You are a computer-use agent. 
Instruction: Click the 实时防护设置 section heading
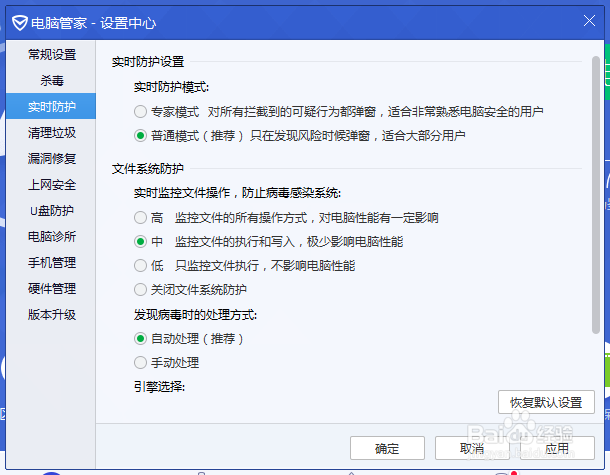[x=148, y=61]
